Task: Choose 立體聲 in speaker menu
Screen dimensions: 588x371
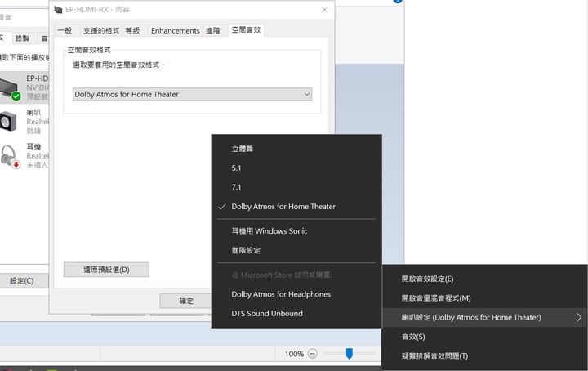Action: click(x=296, y=149)
